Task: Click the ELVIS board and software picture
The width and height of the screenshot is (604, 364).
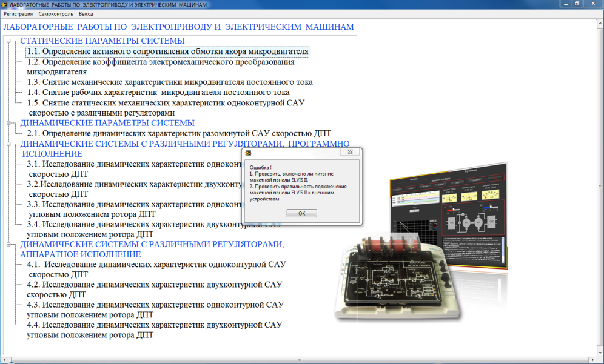Action: 422,242
